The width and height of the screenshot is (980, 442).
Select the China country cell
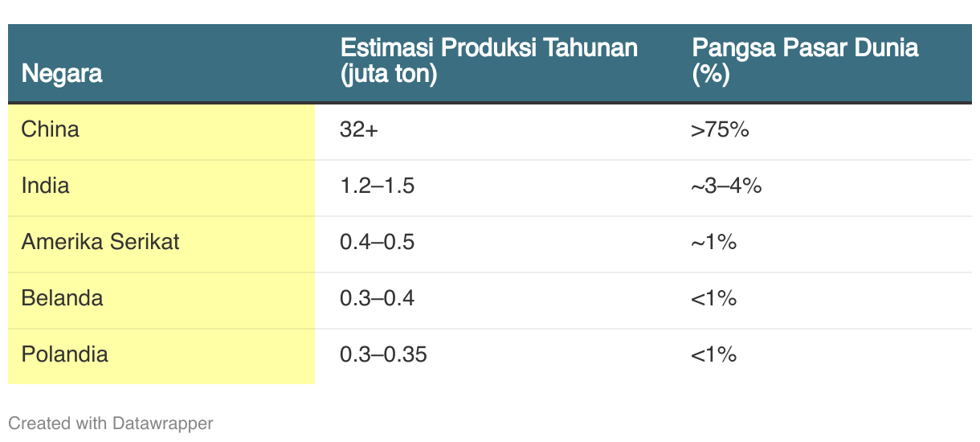pyautogui.click(x=161, y=131)
